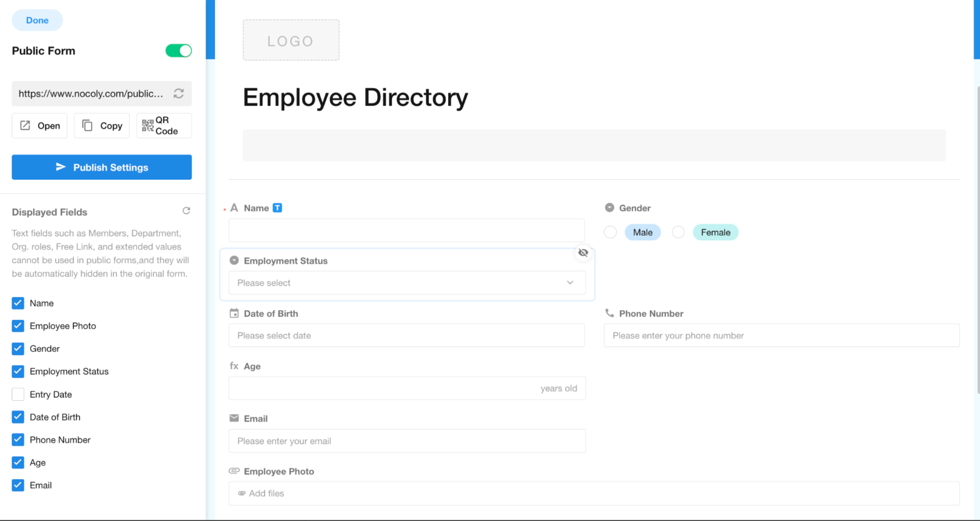
Task: Click the blue T badge beside Name
Action: point(277,208)
